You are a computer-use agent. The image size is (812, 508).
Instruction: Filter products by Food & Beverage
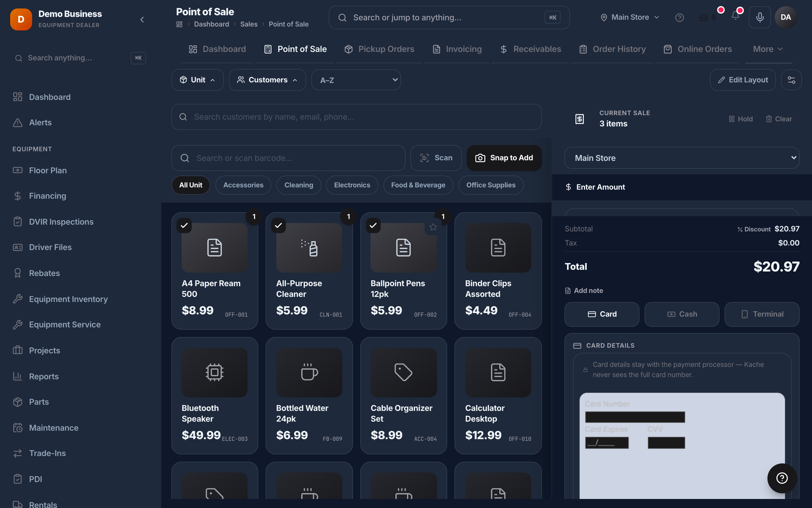pyautogui.click(x=418, y=185)
